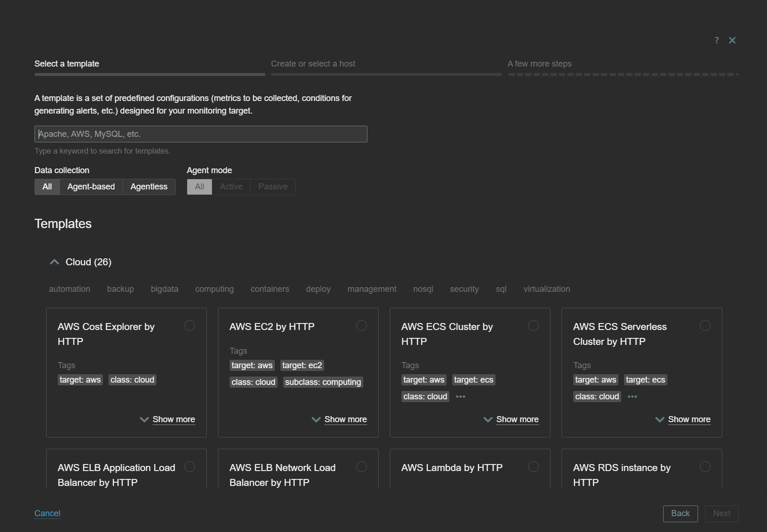Set Agent mode to Active
Image resolution: width=767 pixels, height=532 pixels.
(231, 187)
